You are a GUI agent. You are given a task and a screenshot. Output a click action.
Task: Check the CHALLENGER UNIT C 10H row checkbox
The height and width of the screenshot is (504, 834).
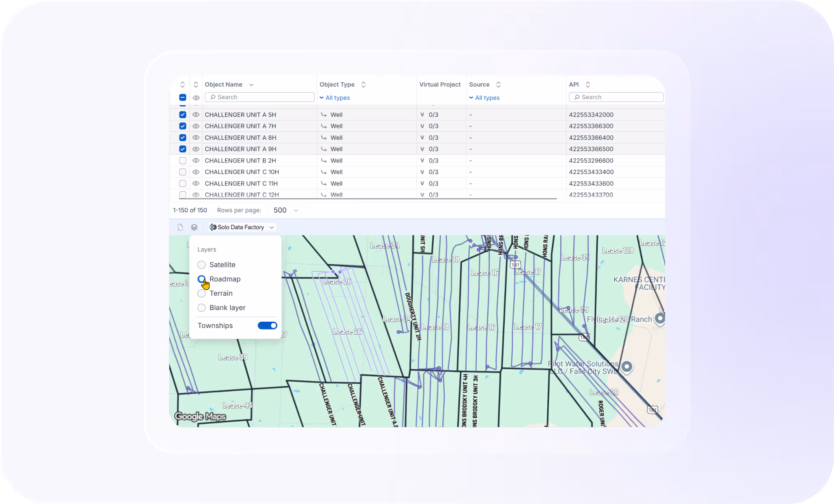[x=182, y=172]
